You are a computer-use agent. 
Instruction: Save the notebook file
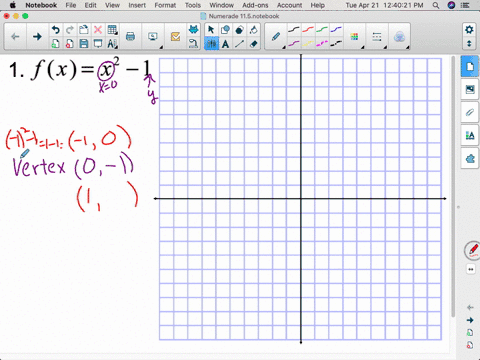click(x=84, y=44)
